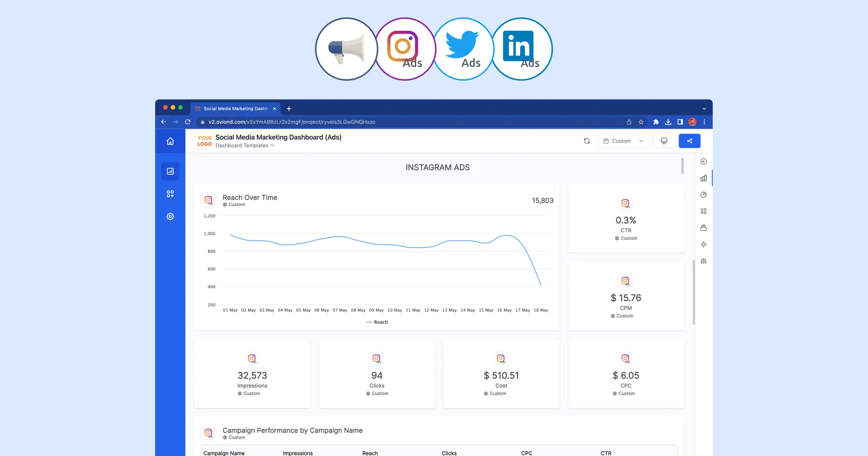Open a new browser tab with plus
This screenshot has height=456, width=868.
289,109
